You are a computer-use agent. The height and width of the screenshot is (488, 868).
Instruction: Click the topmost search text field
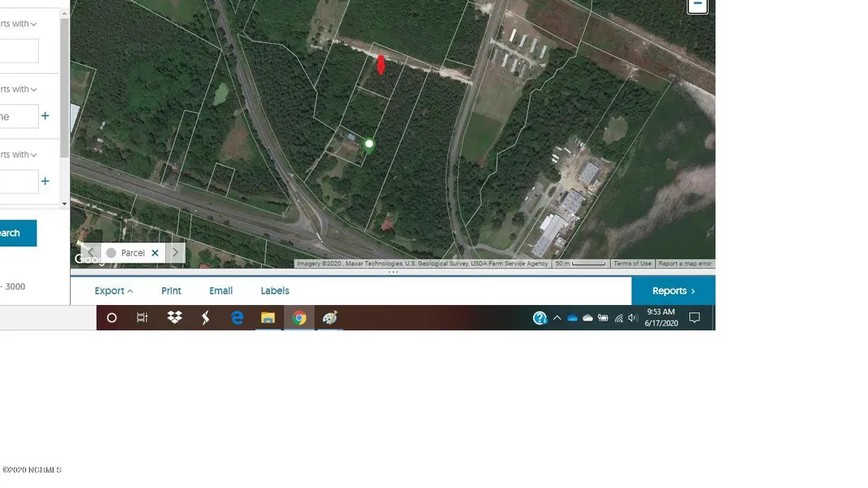tap(18, 51)
